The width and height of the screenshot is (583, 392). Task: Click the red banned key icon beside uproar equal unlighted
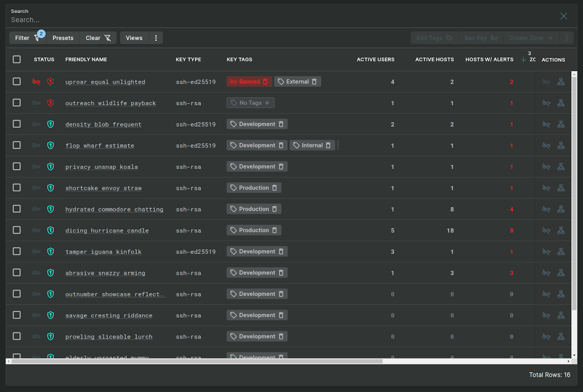(x=36, y=82)
